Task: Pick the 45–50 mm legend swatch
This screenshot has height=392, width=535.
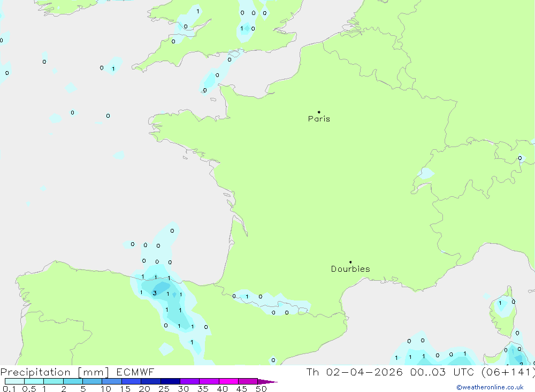Action: point(248,381)
